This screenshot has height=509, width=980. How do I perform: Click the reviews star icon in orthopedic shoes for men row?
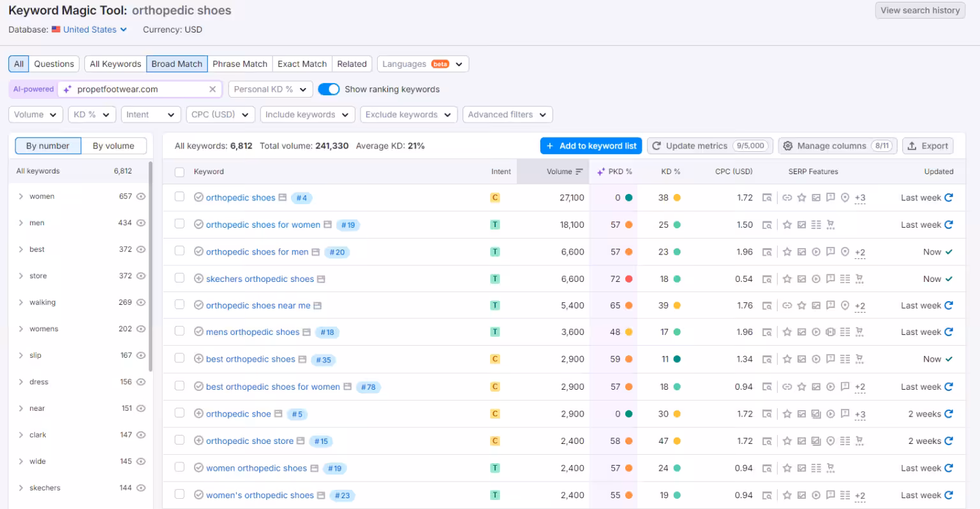tap(787, 252)
